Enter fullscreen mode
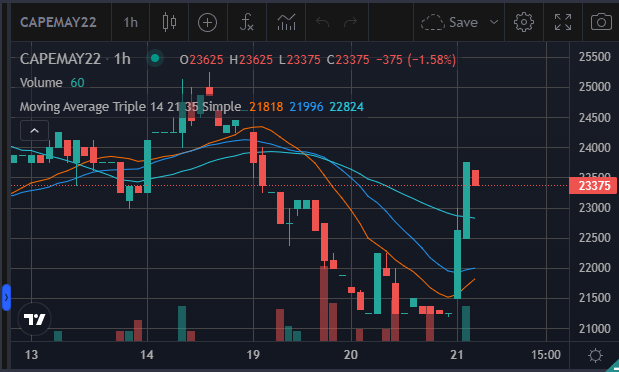Image resolution: width=619 pixels, height=372 pixels. tap(563, 22)
